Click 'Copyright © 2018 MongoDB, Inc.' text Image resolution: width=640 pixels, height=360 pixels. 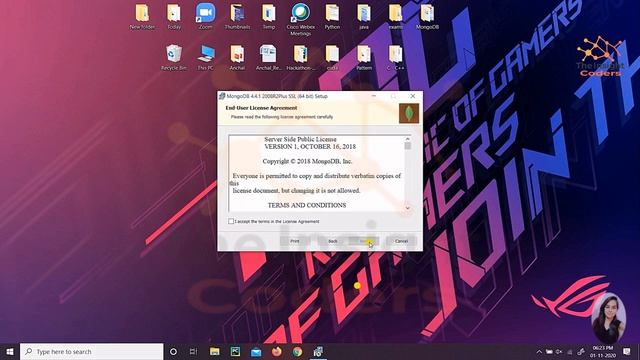307,161
